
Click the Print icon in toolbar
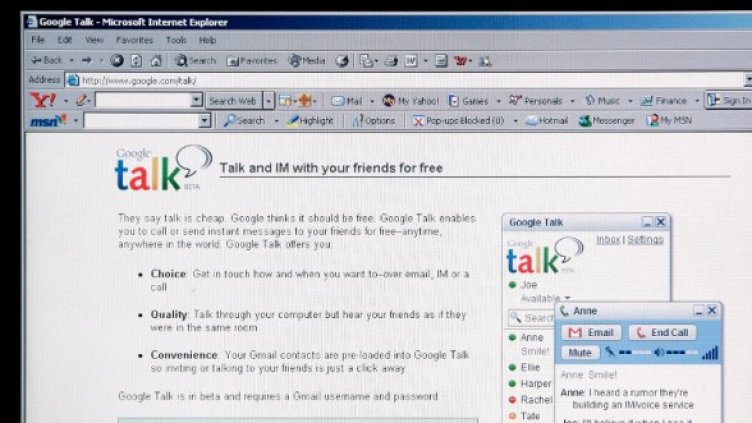391,60
